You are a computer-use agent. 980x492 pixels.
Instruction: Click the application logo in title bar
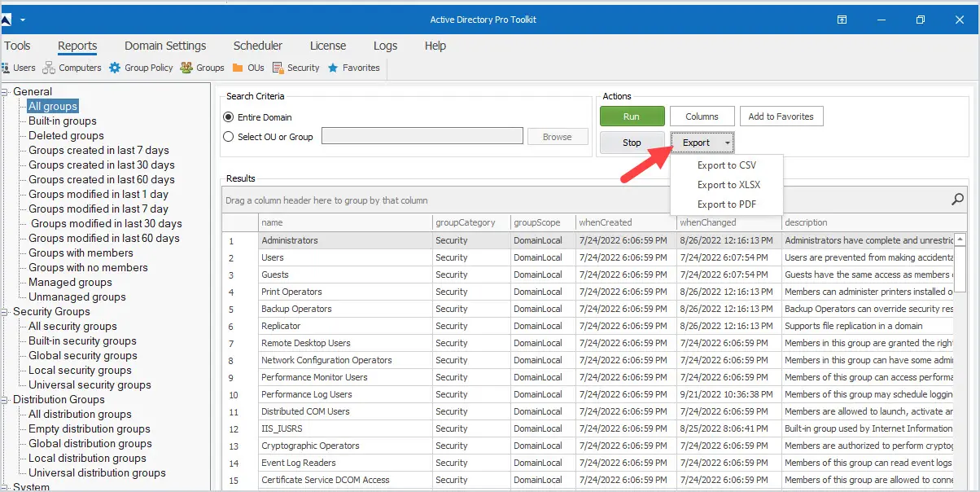point(6,19)
